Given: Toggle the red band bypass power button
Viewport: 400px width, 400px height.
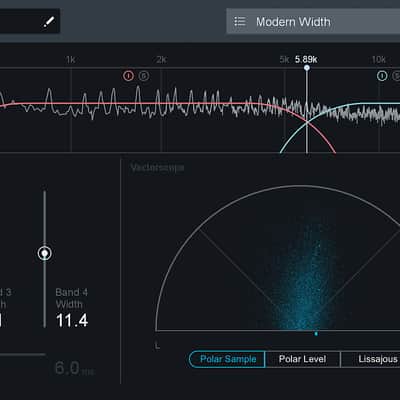Looking at the screenshot, I should click(x=128, y=76).
